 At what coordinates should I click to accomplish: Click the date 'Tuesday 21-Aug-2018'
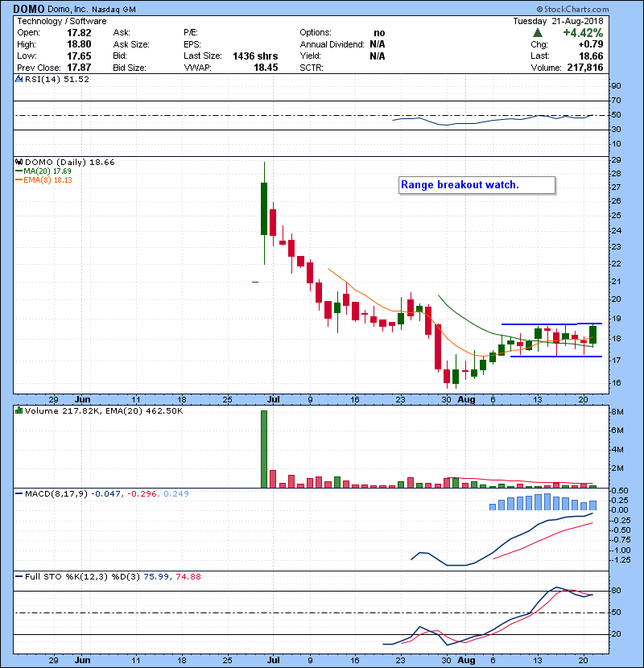click(x=558, y=21)
